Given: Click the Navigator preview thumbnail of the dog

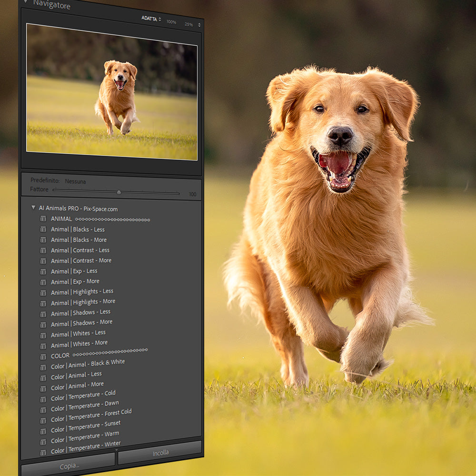Looking at the screenshot, I should pos(112,91).
